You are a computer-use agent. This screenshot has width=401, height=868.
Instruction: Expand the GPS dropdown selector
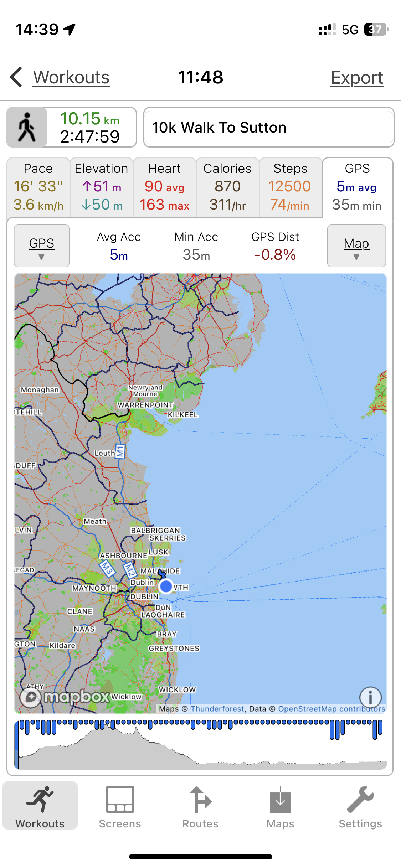point(42,246)
